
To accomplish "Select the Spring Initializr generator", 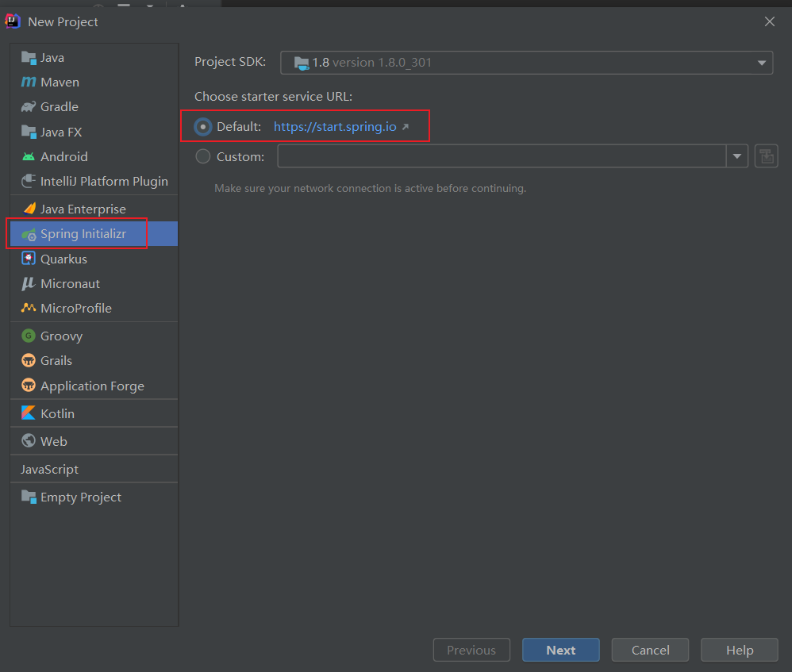I will pos(94,234).
